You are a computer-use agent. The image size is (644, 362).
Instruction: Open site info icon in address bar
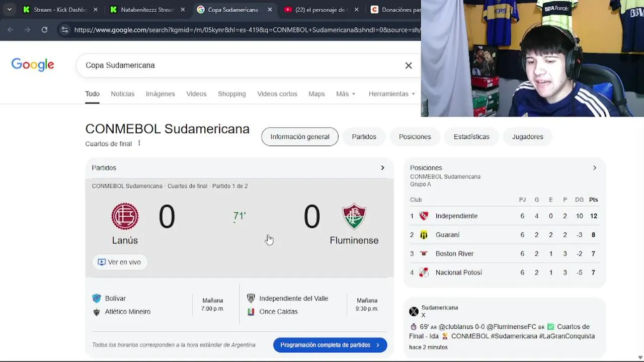point(64,30)
